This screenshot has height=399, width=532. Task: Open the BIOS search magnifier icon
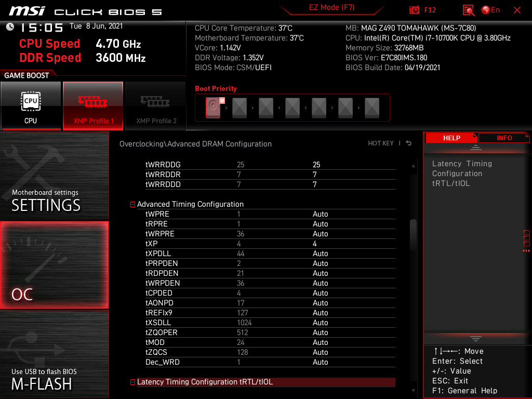tap(468, 10)
